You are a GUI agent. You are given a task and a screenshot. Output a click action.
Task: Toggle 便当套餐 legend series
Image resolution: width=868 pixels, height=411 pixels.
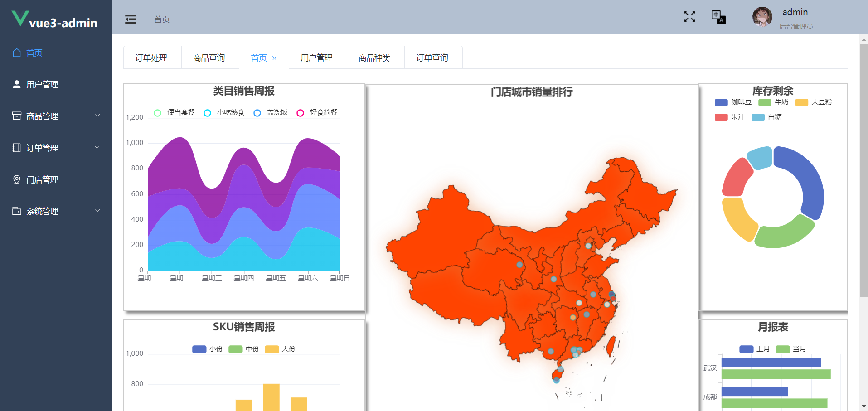point(174,112)
